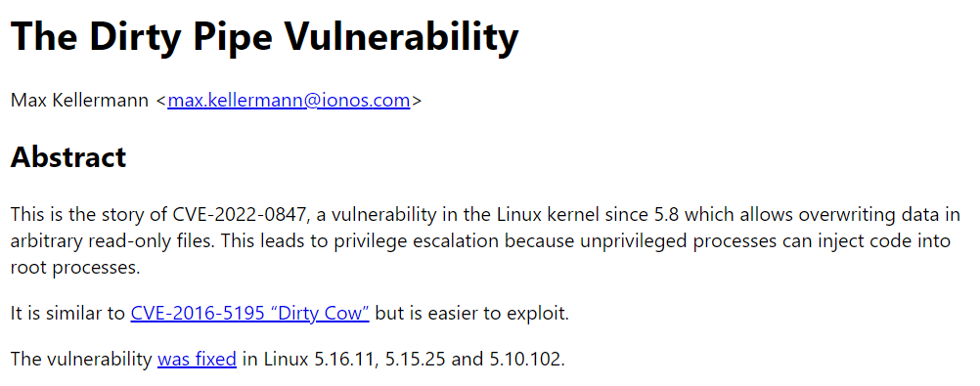
Task: Click the CVE-2022-0847 identifier text
Action: click(x=241, y=214)
